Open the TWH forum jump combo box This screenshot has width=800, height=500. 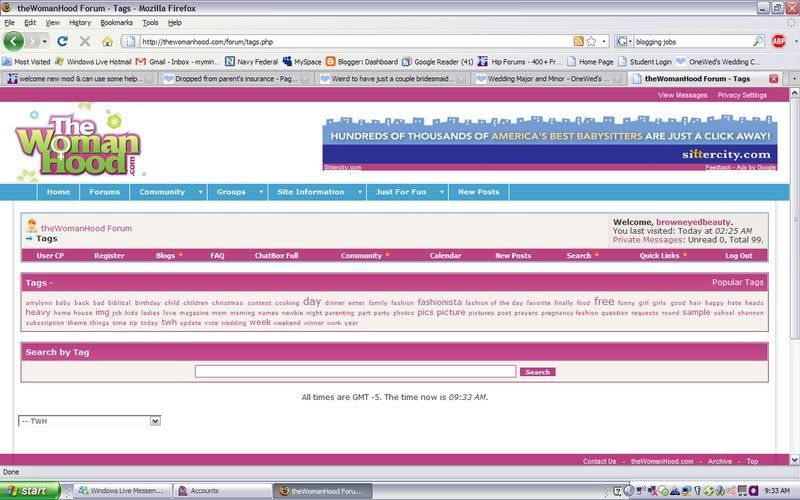(x=89, y=421)
